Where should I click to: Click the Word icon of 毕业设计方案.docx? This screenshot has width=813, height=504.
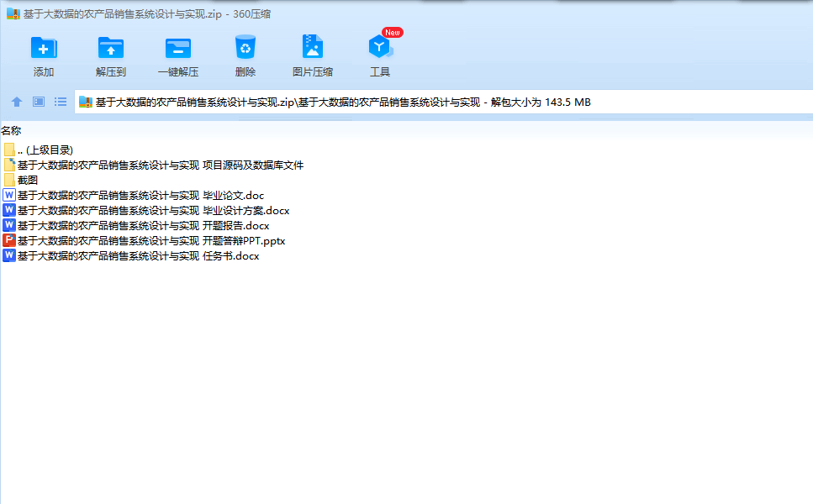tap(8, 210)
